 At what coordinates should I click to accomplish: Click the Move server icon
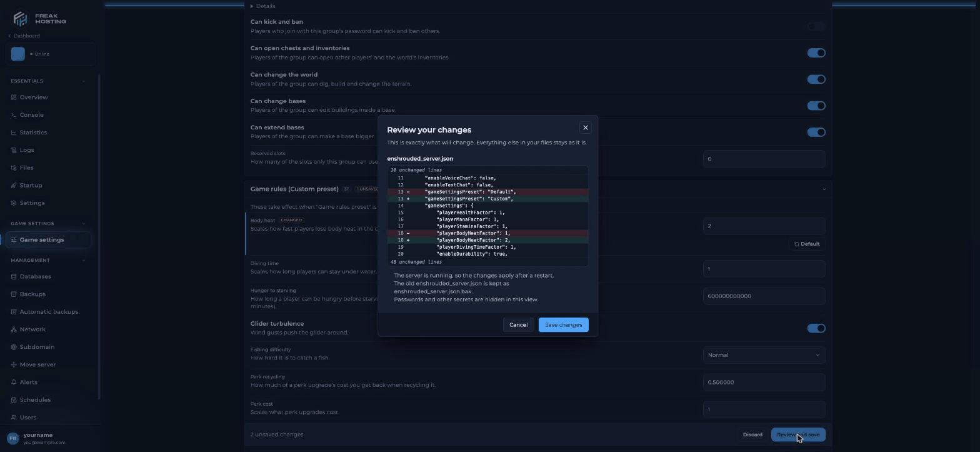pos(14,364)
